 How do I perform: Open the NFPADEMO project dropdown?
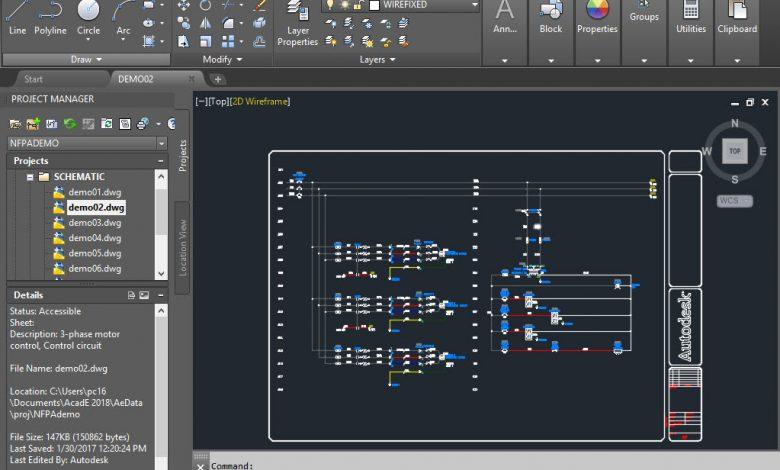pyautogui.click(x=162, y=143)
